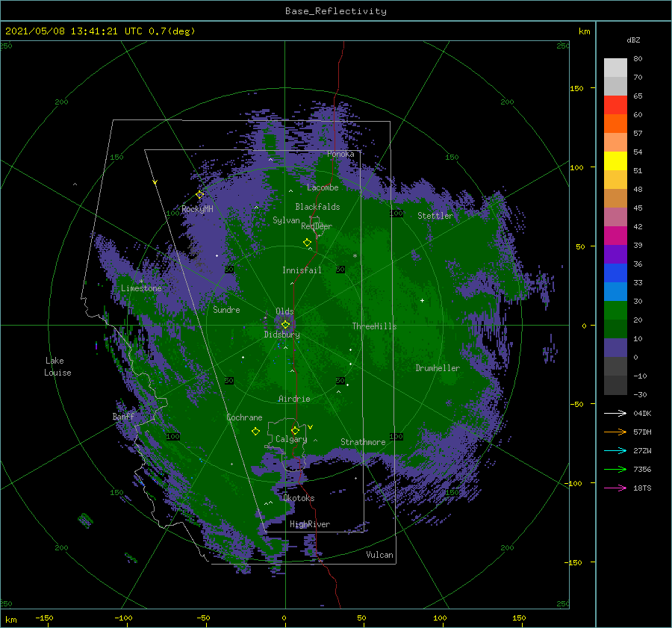
Task: Click the blue 33 dBZ legend swatch
Action: pos(615,273)
